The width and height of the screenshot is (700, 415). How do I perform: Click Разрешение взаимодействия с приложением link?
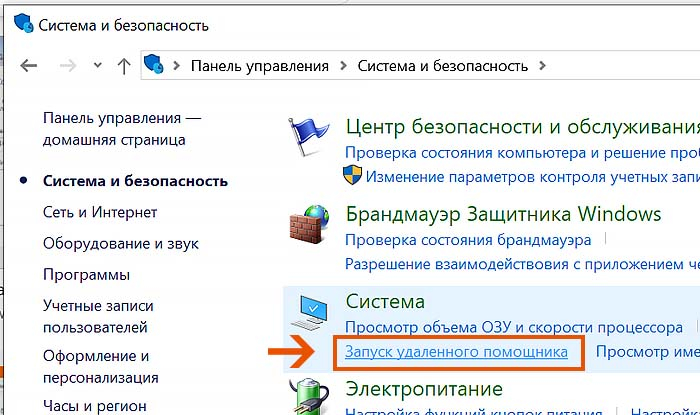[522, 264]
